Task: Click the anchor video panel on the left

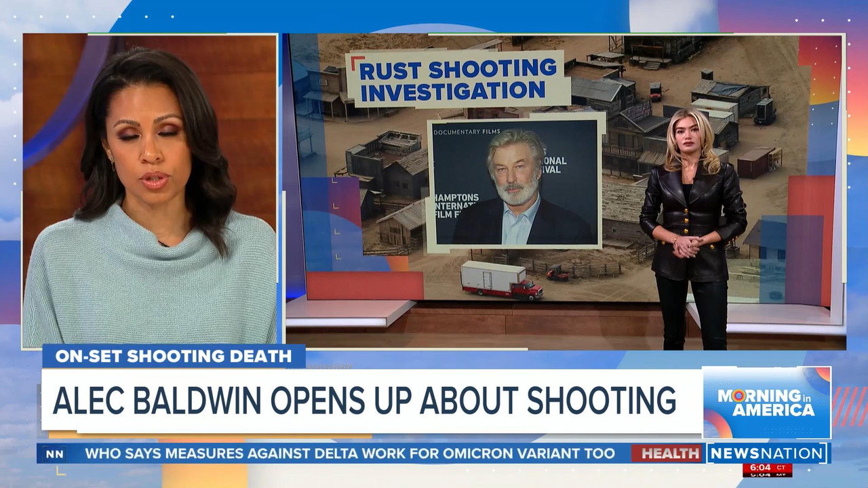Action: (x=150, y=190)
